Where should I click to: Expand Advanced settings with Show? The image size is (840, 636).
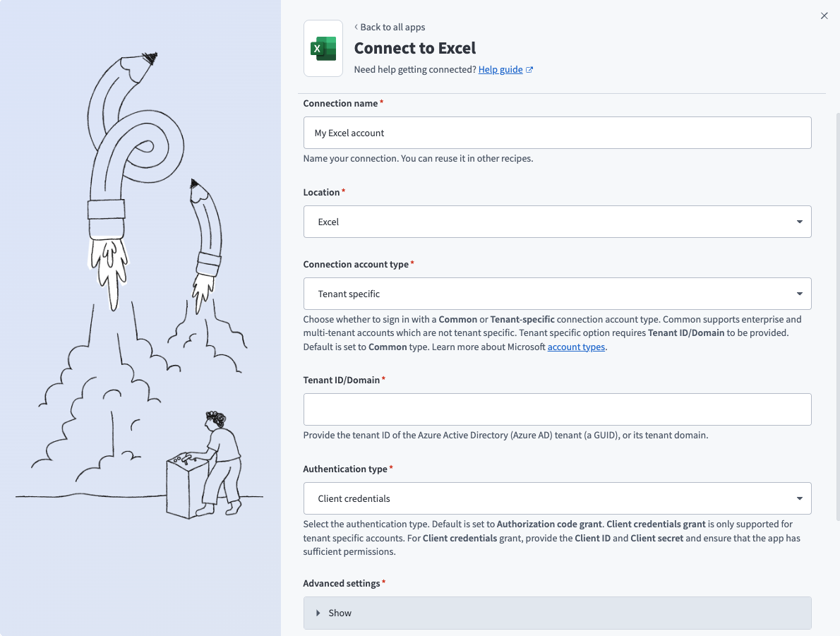pos(557,613)
